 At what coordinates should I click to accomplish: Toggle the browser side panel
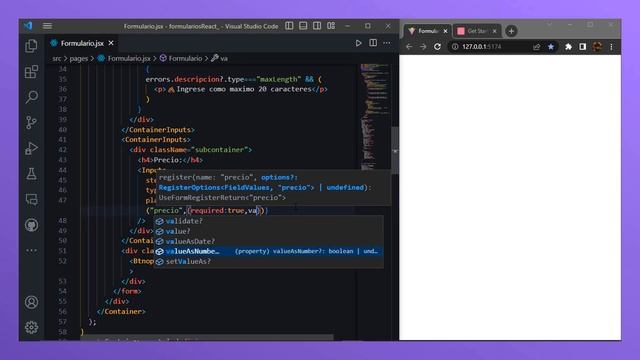[x=582, y=47]
